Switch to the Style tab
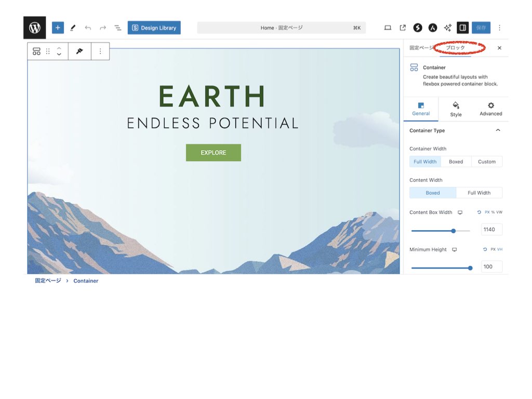 pyautogui.click(x=456, y=109)
